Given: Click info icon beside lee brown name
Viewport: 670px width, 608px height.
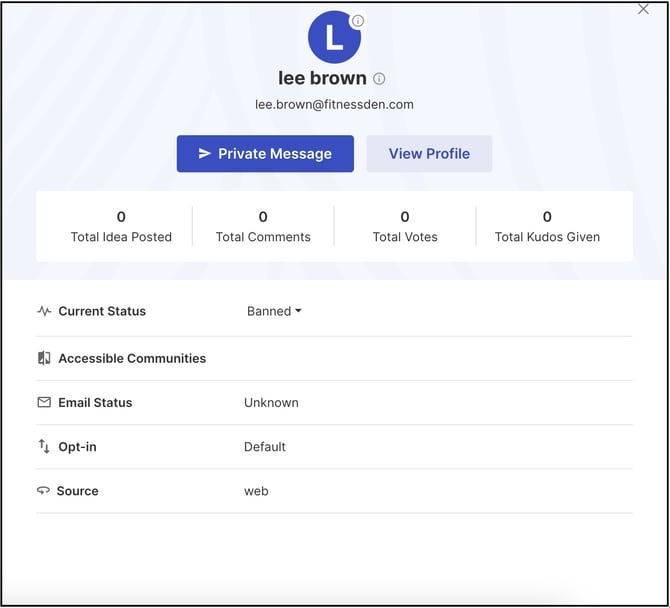Looking at the screenshot, I should tap(379, 79).
